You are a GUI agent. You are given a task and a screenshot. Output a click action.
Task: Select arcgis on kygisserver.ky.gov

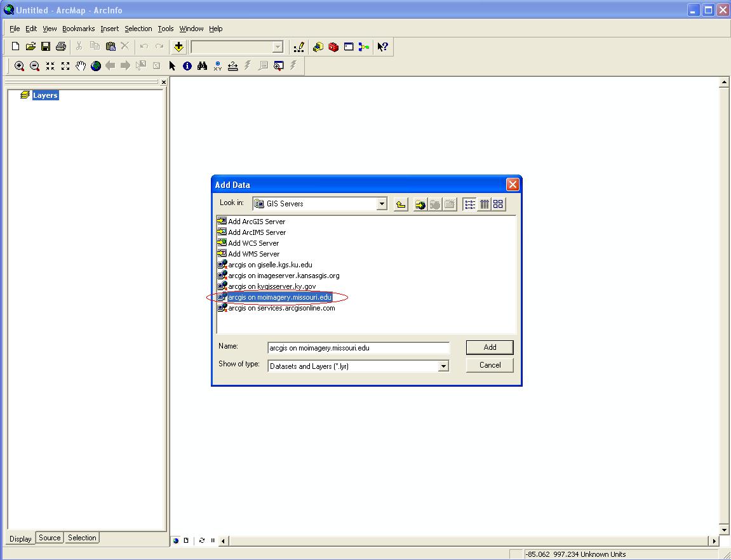[x=267, y=286]
